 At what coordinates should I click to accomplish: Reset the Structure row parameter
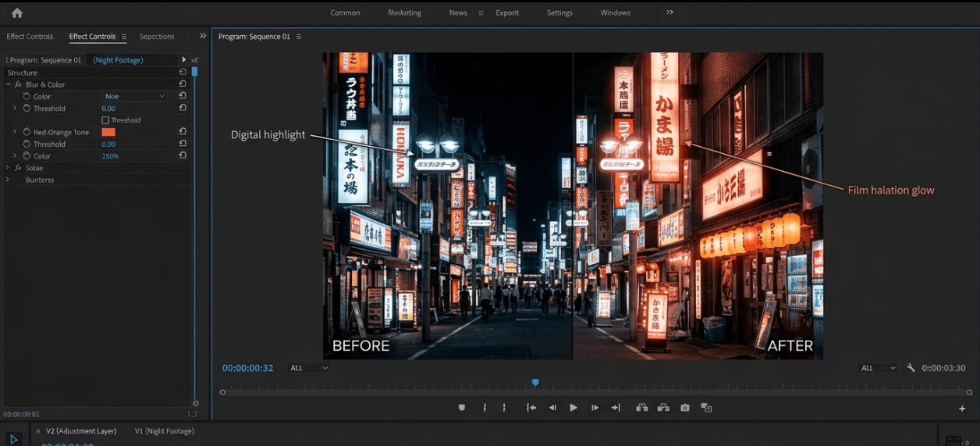183,72
